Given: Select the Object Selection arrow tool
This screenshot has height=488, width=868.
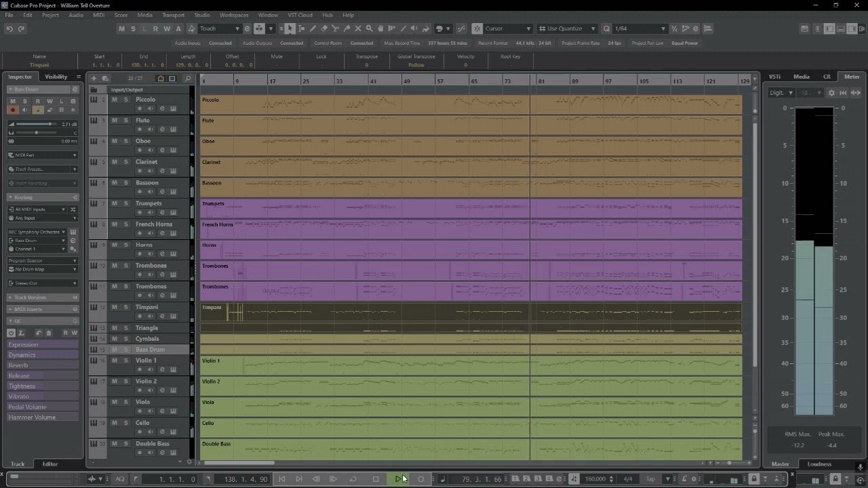Looking at the screenshot, I should (x=290, y=28).
